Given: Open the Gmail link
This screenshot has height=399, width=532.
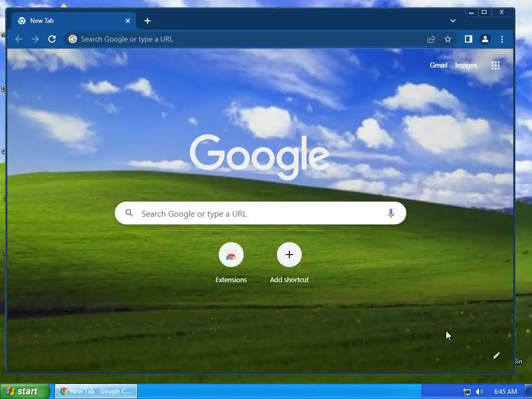Looking at the screenshot, I should tap(438, 65).
